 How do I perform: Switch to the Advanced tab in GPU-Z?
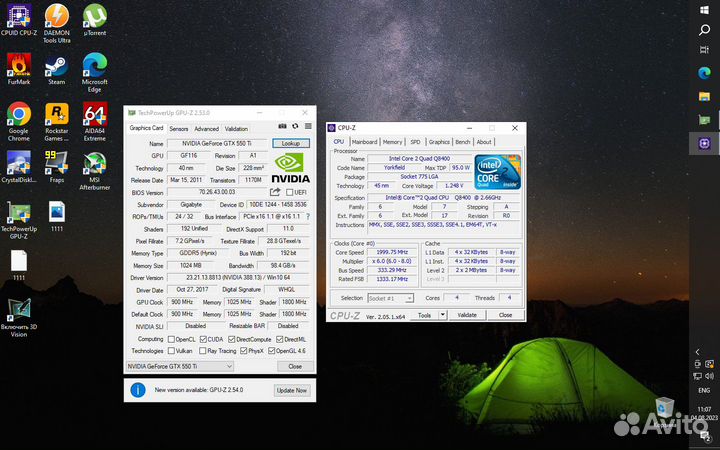pos(206,129)
